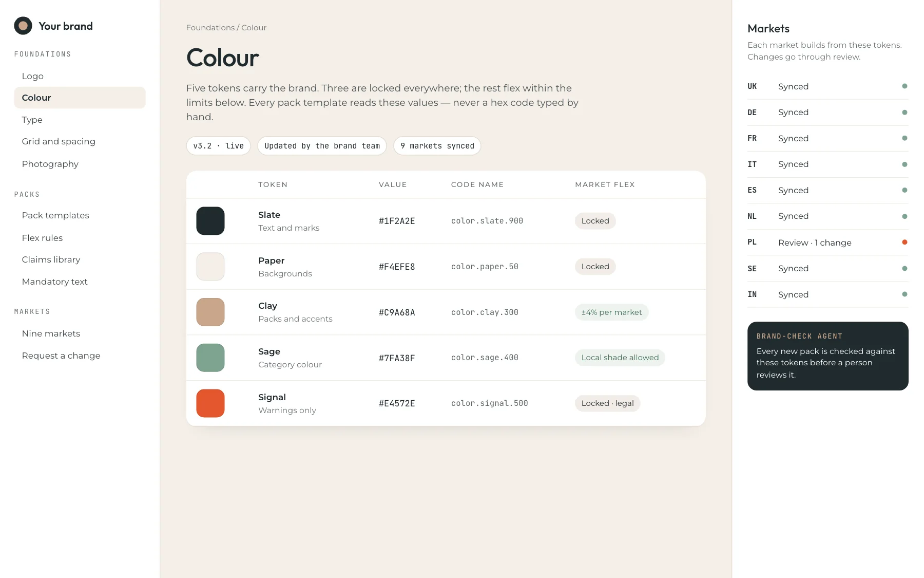
Task: Click the #C9A68A hex value
Action: [x=397, y=312]
